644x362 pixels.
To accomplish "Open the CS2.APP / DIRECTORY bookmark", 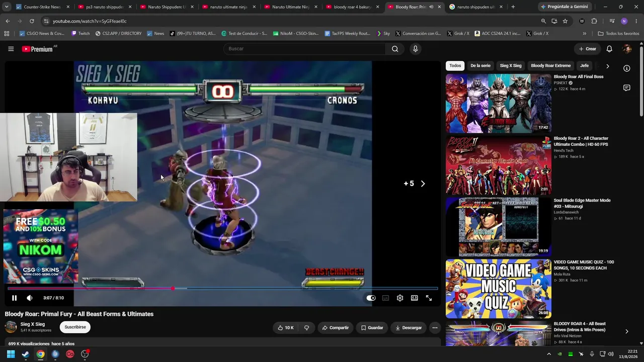I will coord(118,34).
